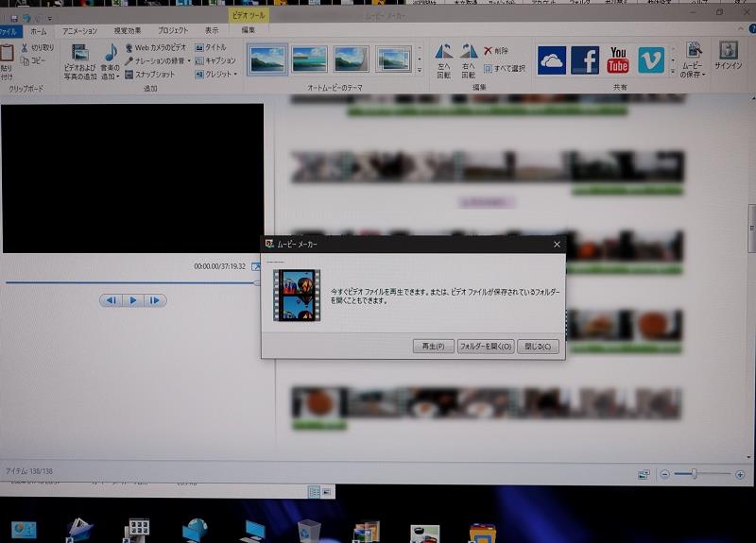Click Select all (すべて選択)
Viewport: 756px width, 543px height.
point(505,68)
